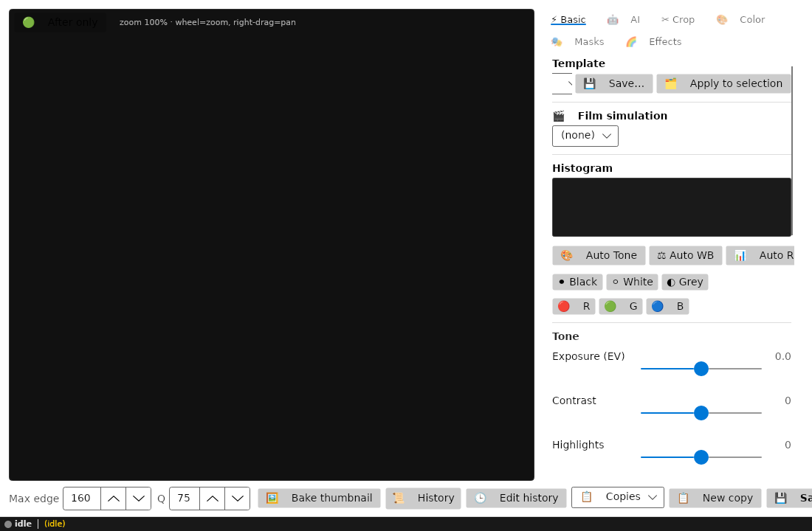This screenshot has width=812, height=531.
Task: Select the White point picker
Action: tap(632, 282)
